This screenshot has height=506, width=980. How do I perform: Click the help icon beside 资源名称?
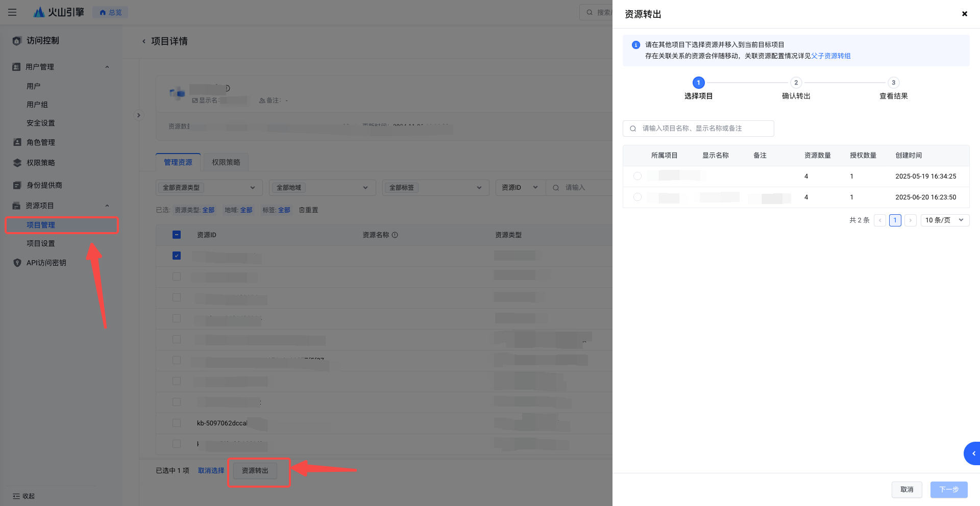[x=395, y=235]
